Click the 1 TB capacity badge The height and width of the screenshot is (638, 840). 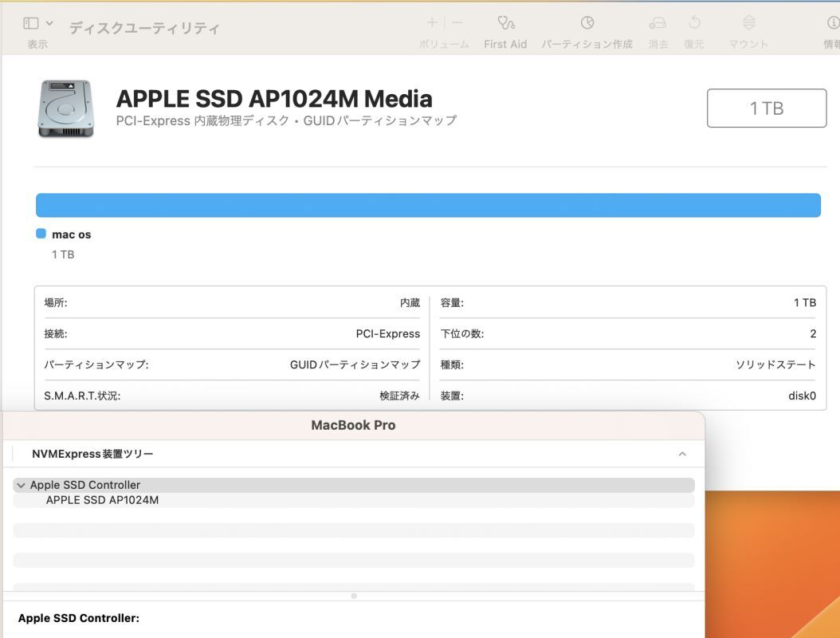coord(766,106)
